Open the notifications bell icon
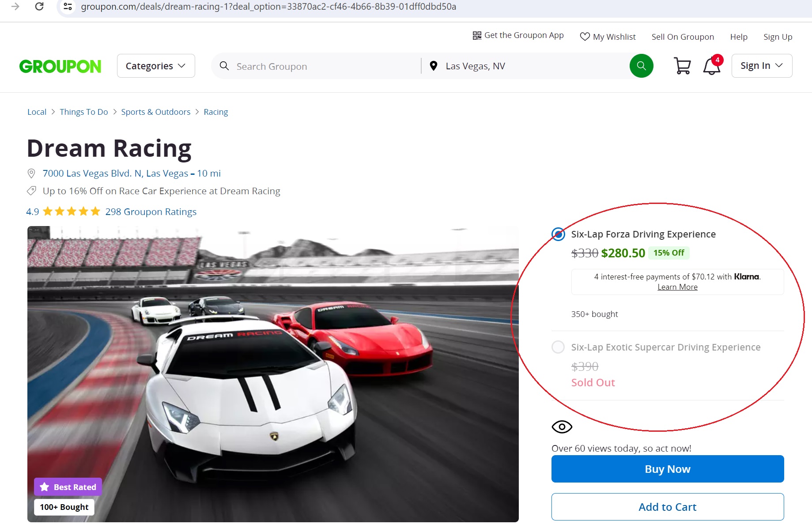The height and width of the screenshot is (528, 812). tap(712, 65)
